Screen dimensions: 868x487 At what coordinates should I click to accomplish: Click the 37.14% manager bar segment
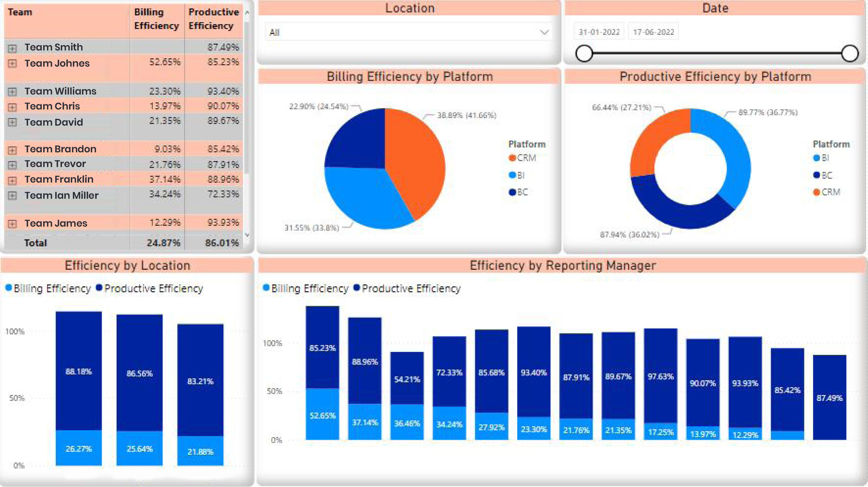(365, 422)
